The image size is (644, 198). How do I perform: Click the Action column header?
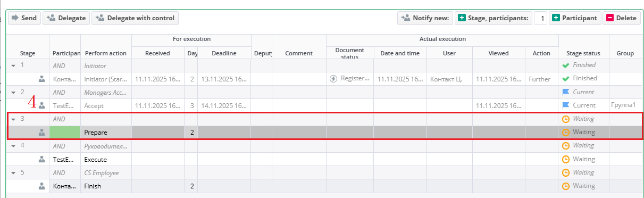coord(541,53)
